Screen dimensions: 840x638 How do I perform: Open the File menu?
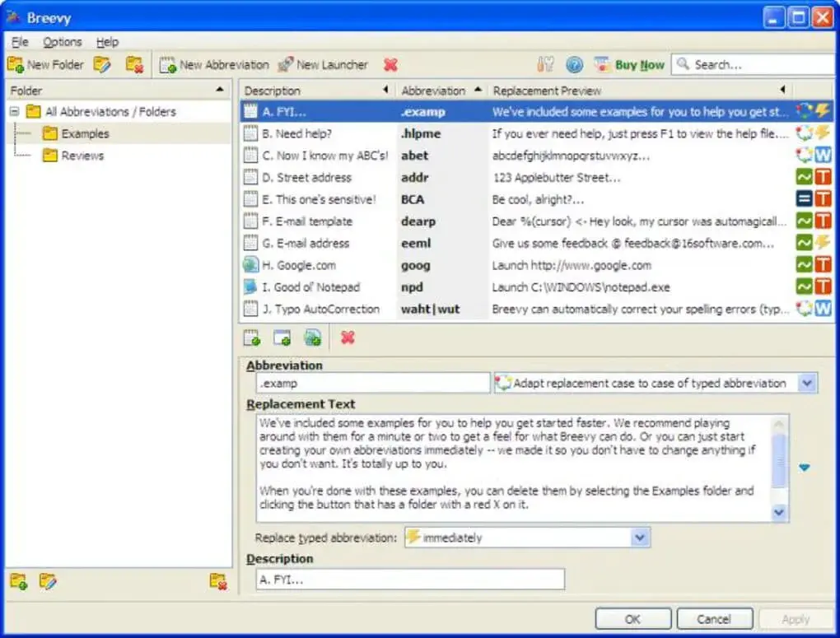[x=20, y=42]
